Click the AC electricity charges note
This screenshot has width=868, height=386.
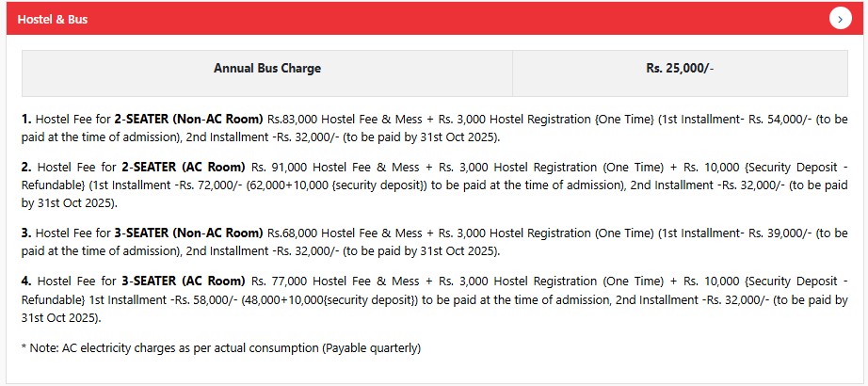(221, 348)
